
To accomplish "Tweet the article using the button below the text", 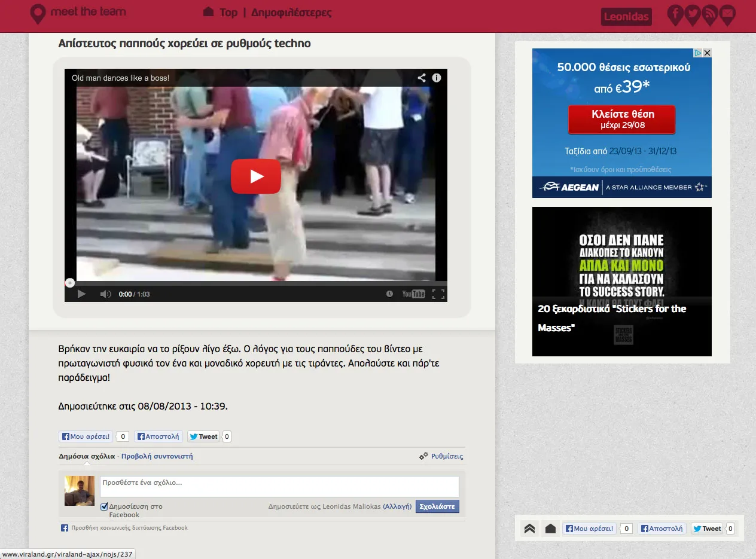I will (x=203, y=436).
